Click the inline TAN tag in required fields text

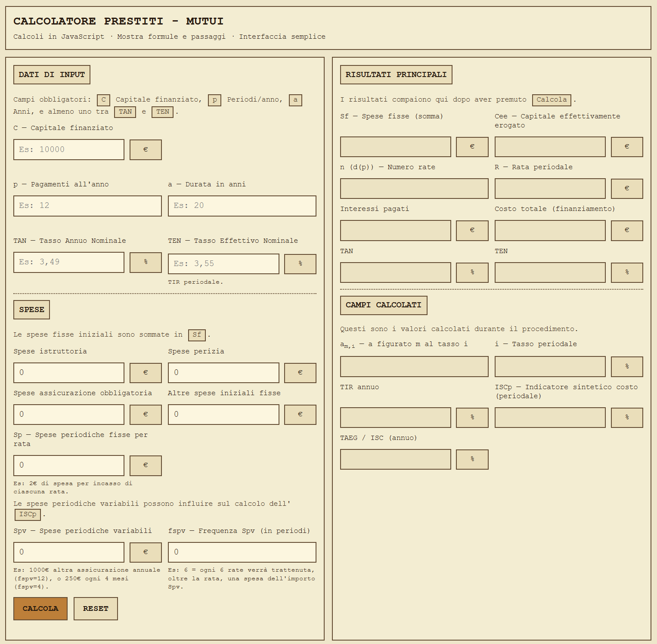click(125, 111)
